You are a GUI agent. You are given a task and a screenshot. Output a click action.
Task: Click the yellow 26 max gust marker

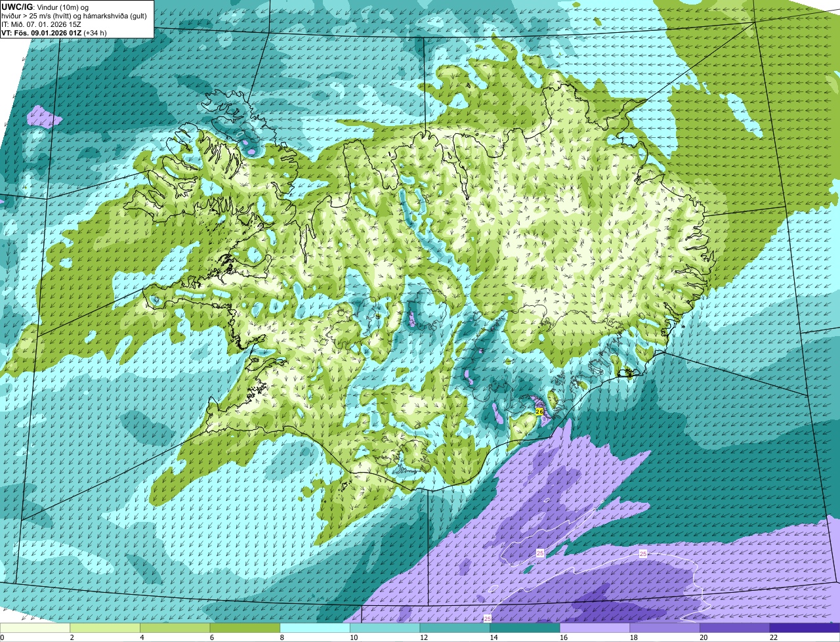(539, 412)
